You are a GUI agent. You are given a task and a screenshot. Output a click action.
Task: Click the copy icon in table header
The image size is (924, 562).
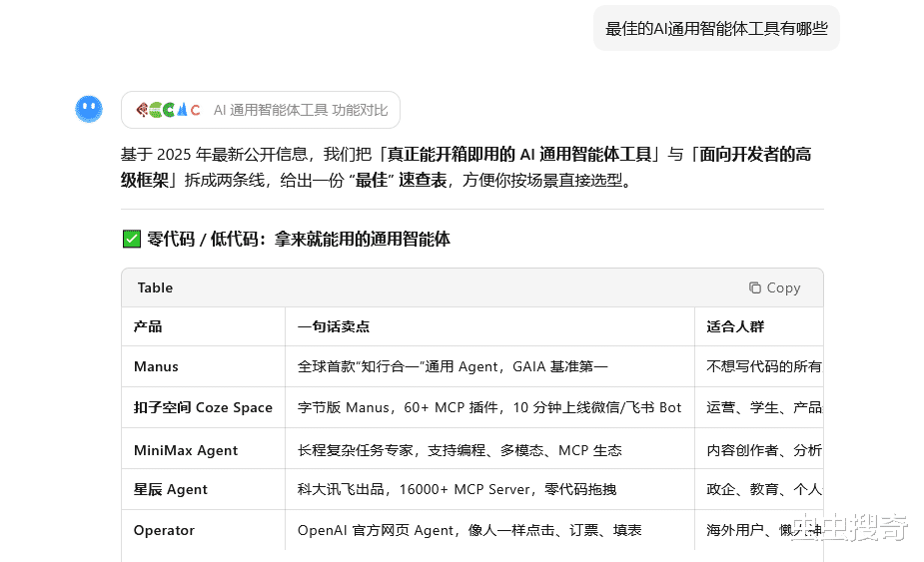pos(755,287)
